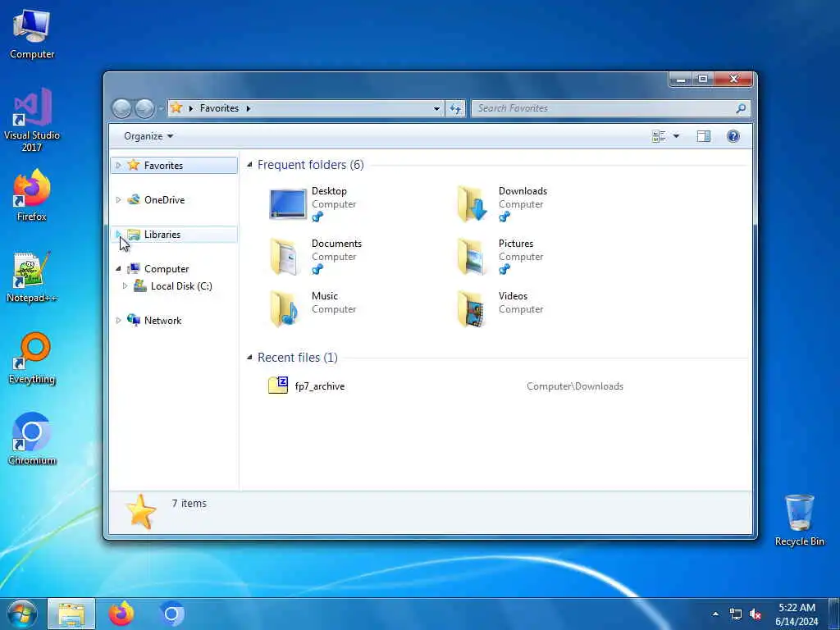Select OneDrive in the navigation pane
This screenshot has width=840, height=630.
coord(164,200)
